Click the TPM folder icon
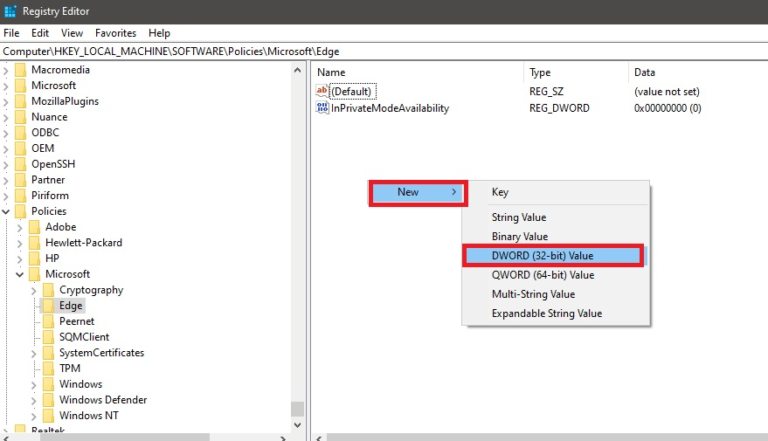768x441 pixels. [48, 368]
